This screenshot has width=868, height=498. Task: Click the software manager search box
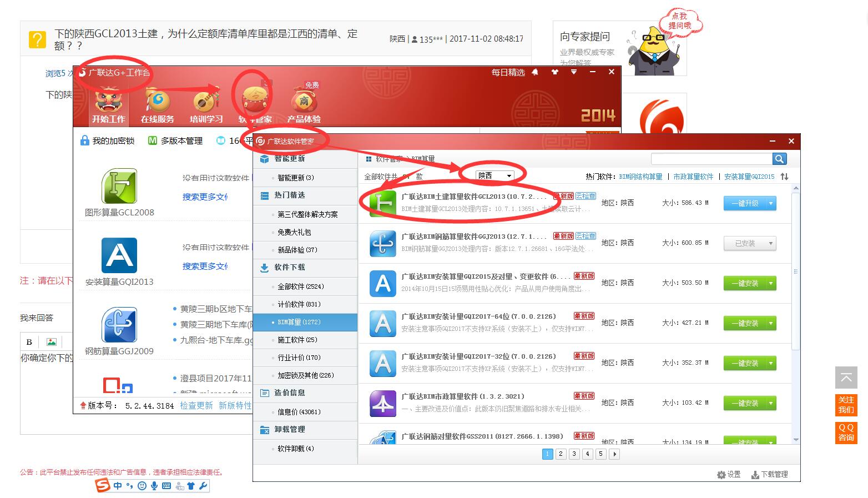711,159
